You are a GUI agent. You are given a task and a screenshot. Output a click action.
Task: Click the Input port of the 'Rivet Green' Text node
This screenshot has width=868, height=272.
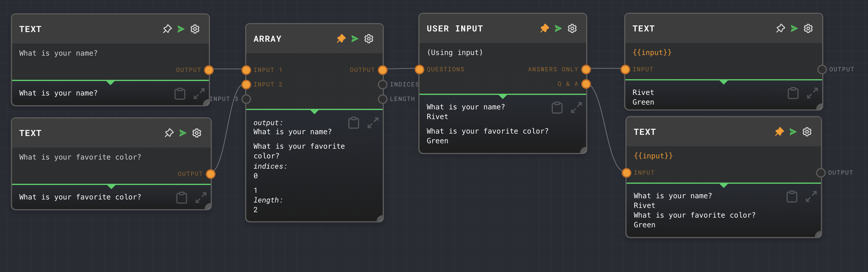(625, 69)
